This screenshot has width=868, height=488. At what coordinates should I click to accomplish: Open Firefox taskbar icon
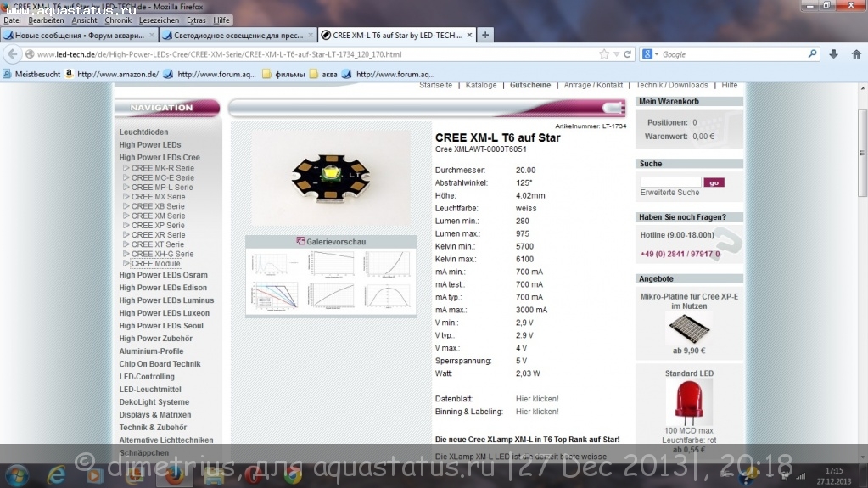(175, 475)
